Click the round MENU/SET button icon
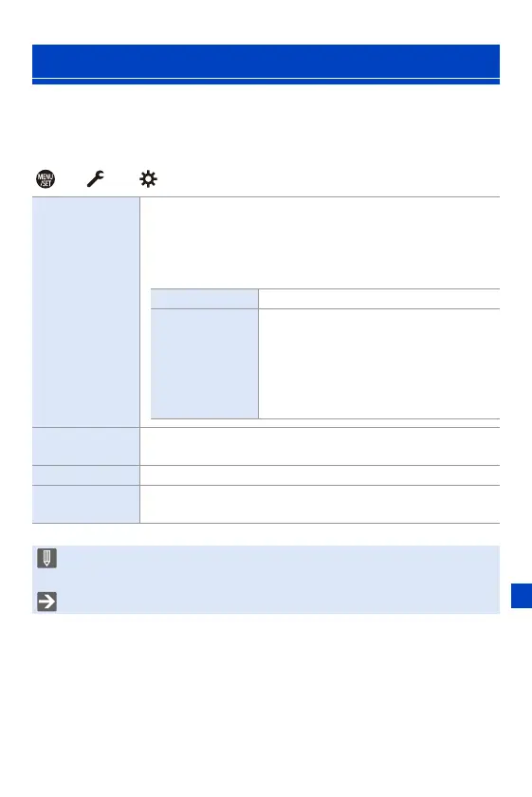The image size is (532, 797). 46,179
